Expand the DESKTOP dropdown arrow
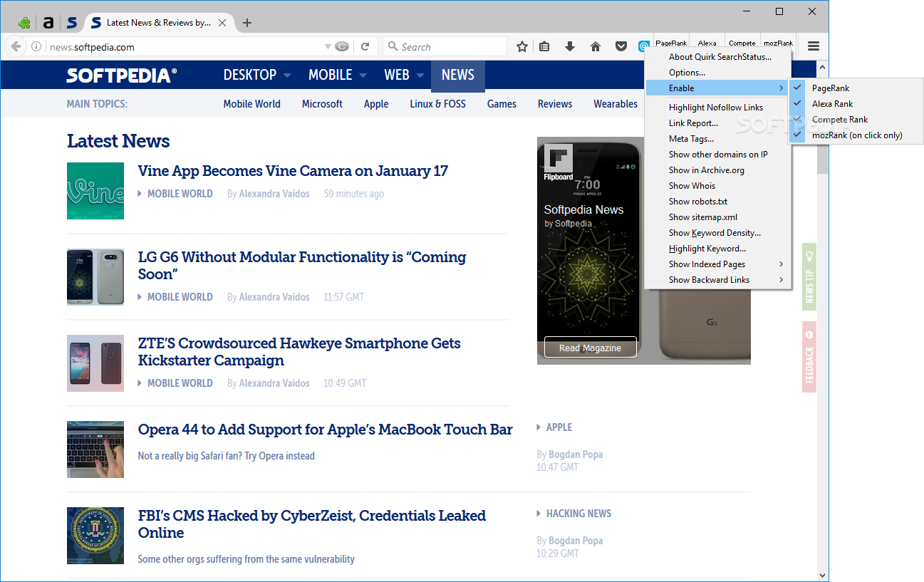The width and height of the screenshot is (924, 582). 287,75
